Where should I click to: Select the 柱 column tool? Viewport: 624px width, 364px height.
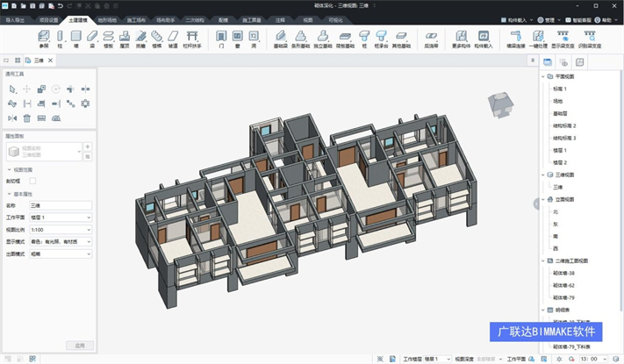(x=60, y=39)
